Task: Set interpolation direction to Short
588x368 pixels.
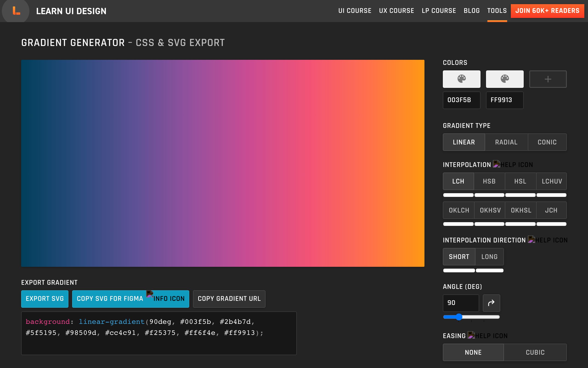Action: coord(459,257)
